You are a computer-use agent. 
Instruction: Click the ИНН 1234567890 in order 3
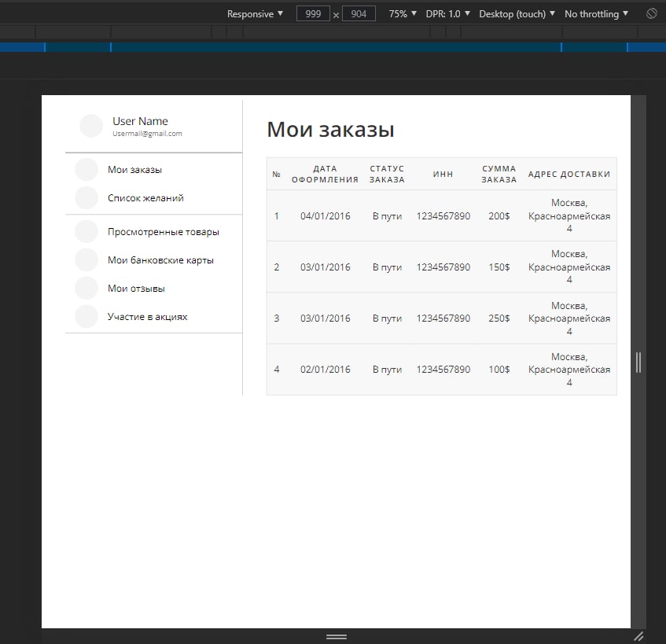point(443,318)
